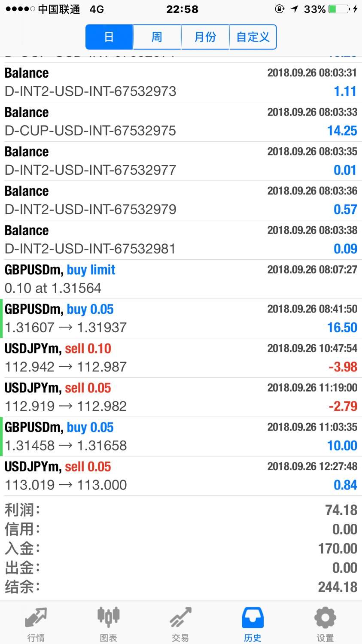Tap the rotation lock status icon

point(280,9)
